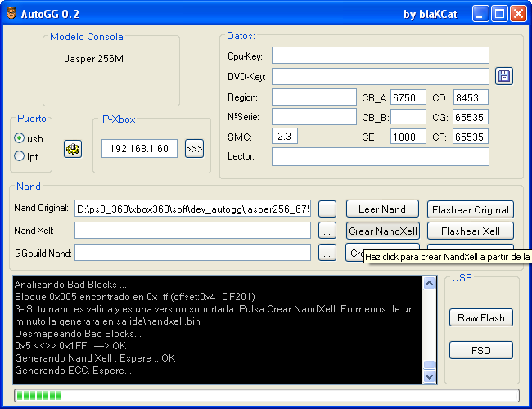
Task: Click Leer Nand button
Action: coord(382,209)
